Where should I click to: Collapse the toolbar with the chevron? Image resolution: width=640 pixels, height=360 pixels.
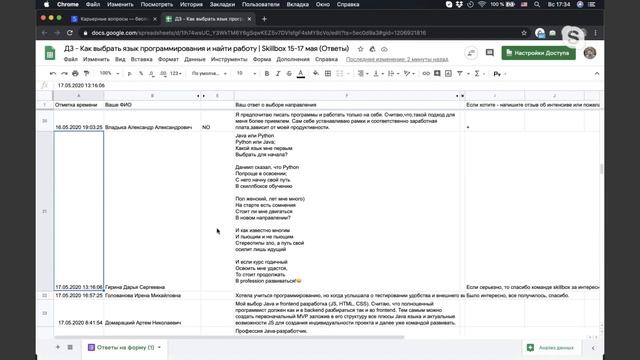[x=597, y=73]
